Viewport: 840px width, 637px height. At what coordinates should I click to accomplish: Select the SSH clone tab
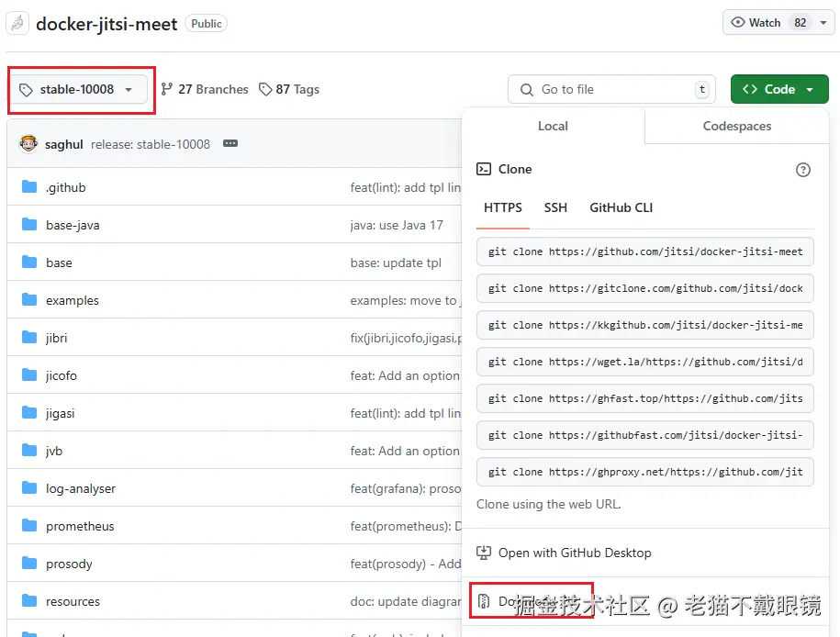[555, 207]
